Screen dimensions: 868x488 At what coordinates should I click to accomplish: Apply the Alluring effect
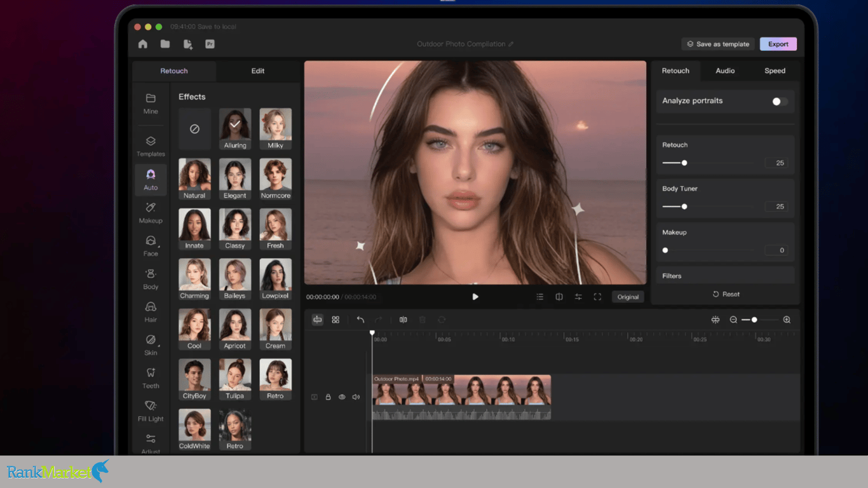[x=235, y=129]
